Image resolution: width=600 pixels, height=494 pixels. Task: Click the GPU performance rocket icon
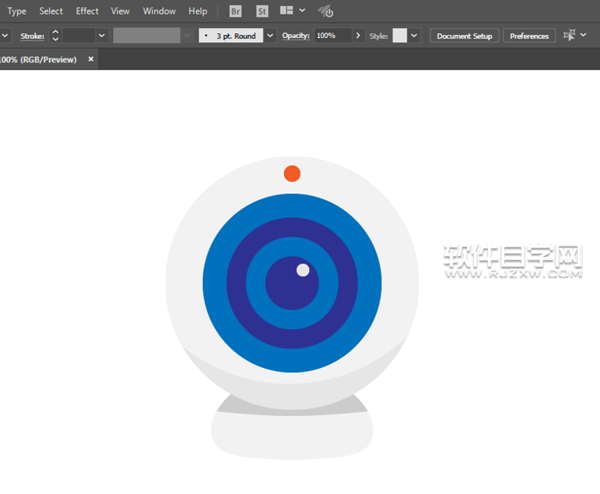tap(326, 12)
